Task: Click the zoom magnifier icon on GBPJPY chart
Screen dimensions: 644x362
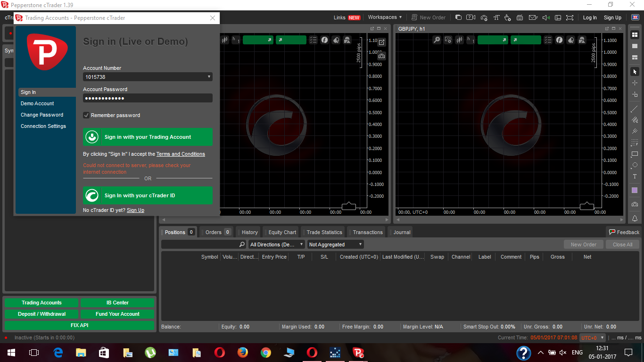Action: (x=437, y=40)
